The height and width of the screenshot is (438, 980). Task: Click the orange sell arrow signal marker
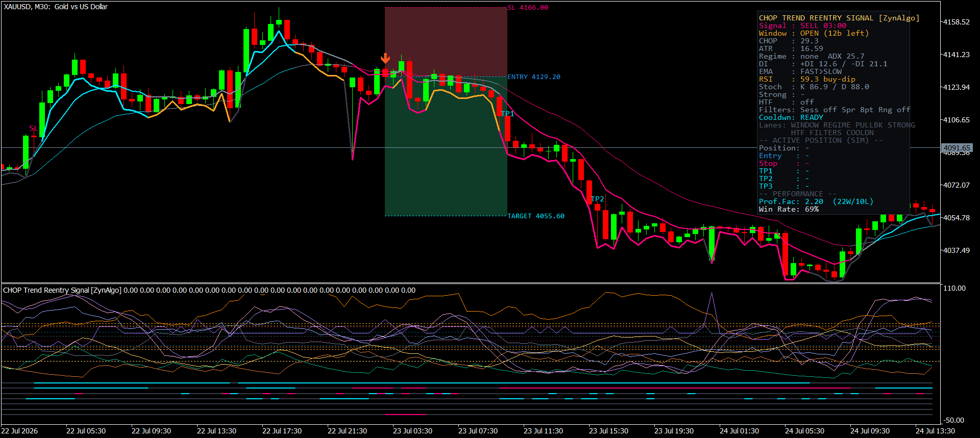tap(385, 58)
